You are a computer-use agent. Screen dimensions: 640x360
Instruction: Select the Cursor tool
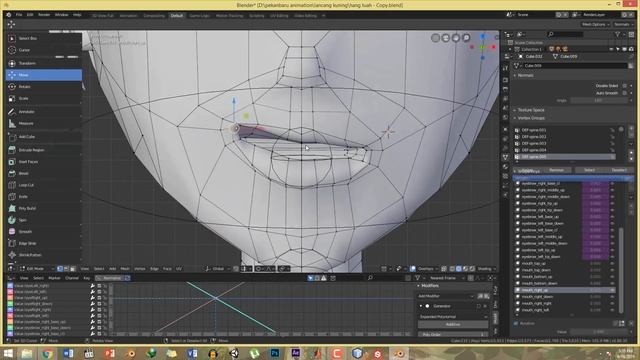click(44, 50)
